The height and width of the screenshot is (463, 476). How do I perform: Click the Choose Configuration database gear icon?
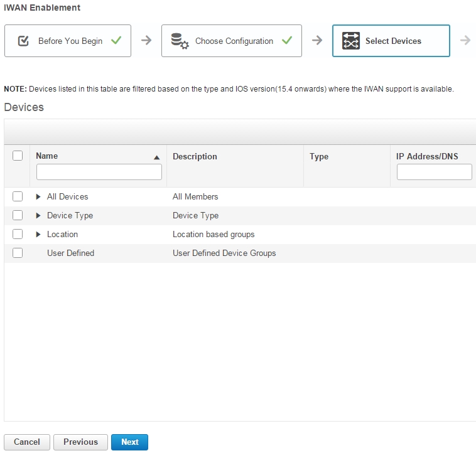click(180, 41)
